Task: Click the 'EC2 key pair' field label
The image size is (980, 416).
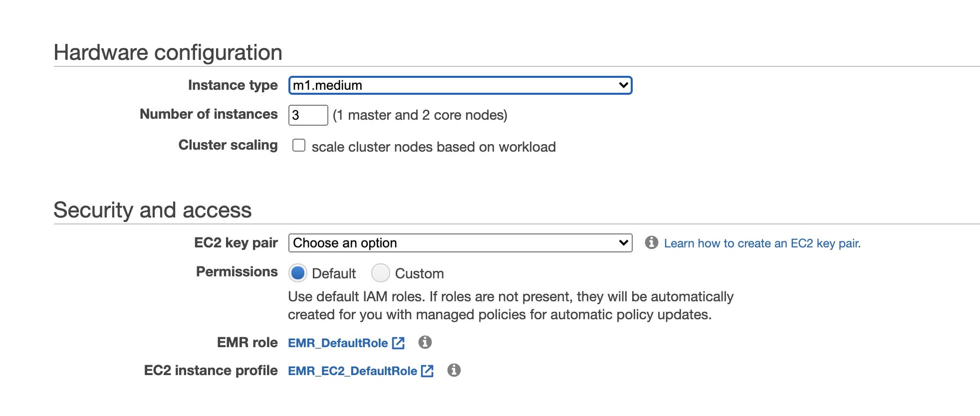Action: click(236, 243)
